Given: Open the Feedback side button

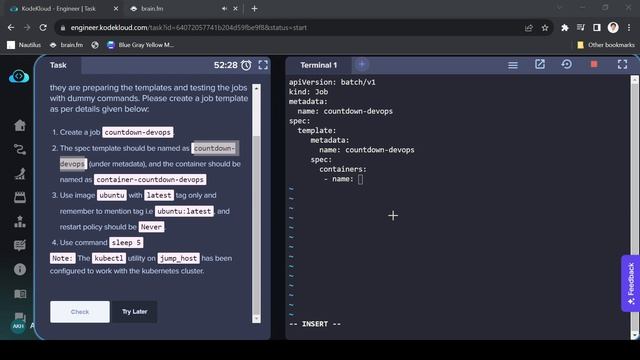Looking at the screenshot, I should click(x=631, y=283).
